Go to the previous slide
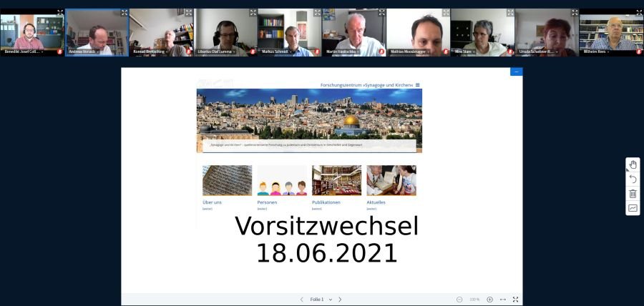Screen dimensions: 644x306 tap(301, 300)
